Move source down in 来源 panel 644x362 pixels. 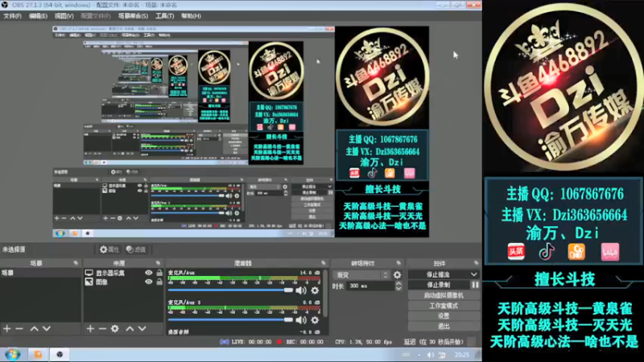coord(142,328)
